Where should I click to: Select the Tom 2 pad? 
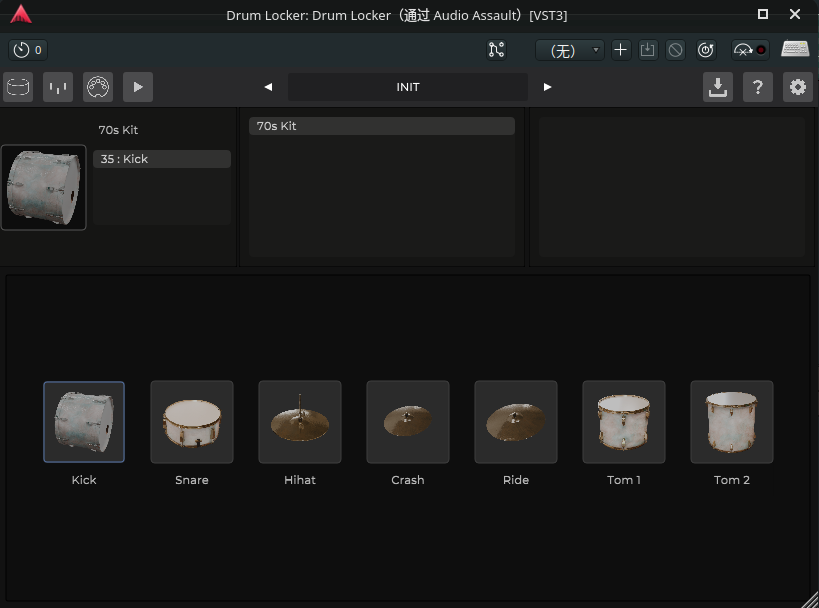tap(732, 422)
